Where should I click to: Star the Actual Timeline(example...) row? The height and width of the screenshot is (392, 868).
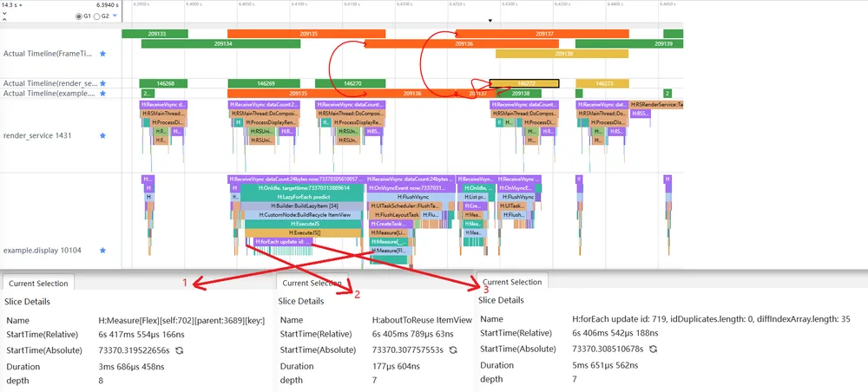[x=102, y=94]
